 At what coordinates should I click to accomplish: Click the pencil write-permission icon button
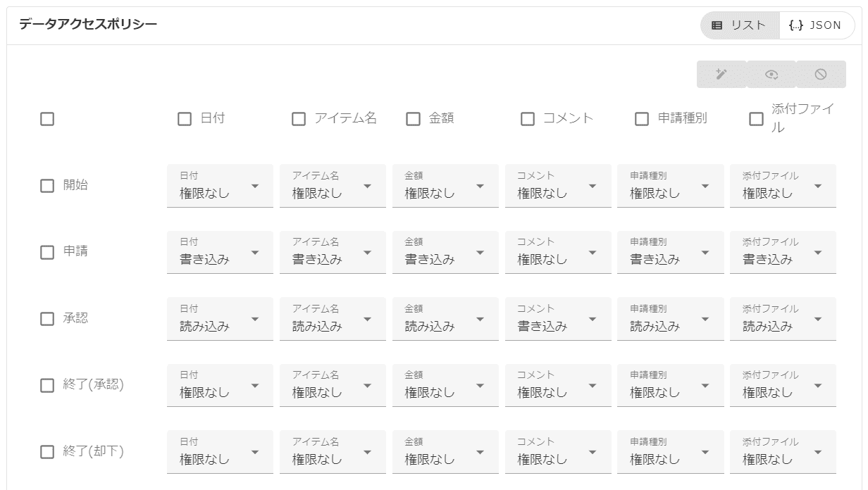point(721,75)
